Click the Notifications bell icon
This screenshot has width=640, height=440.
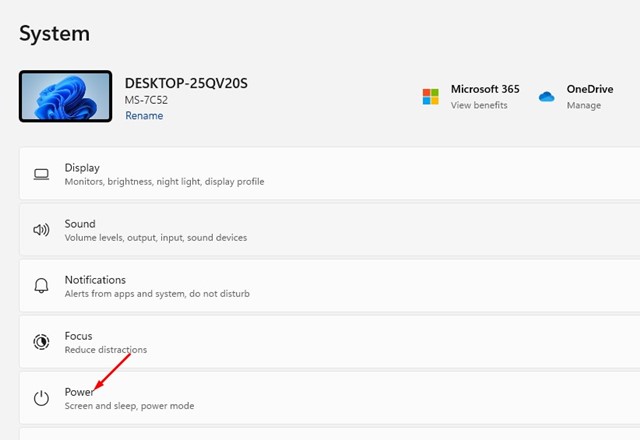pos(41,286)
